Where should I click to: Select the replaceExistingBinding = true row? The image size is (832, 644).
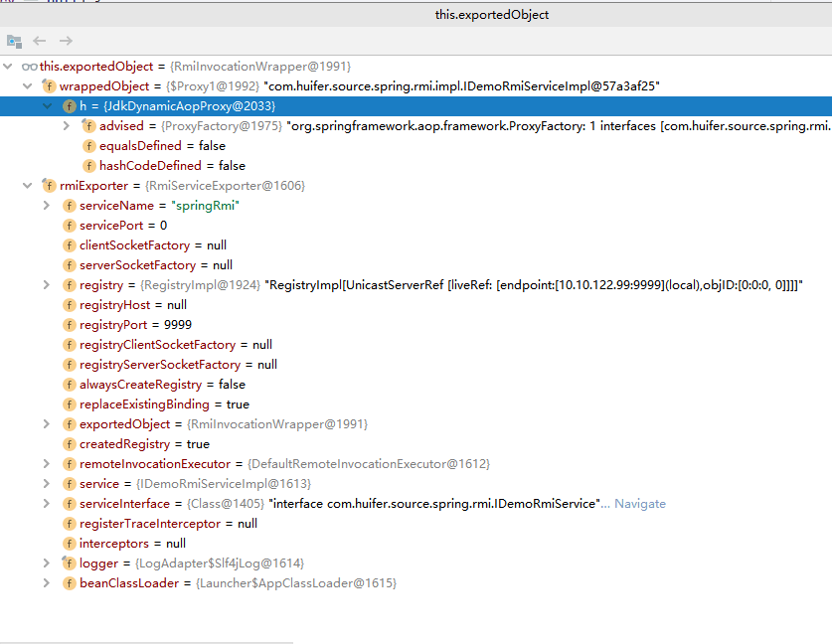416,404
